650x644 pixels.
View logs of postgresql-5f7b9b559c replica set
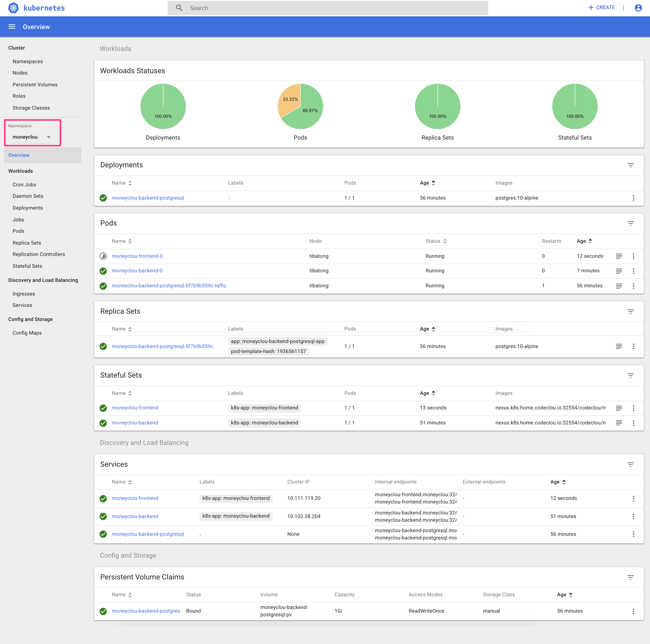tap(619, 347)
